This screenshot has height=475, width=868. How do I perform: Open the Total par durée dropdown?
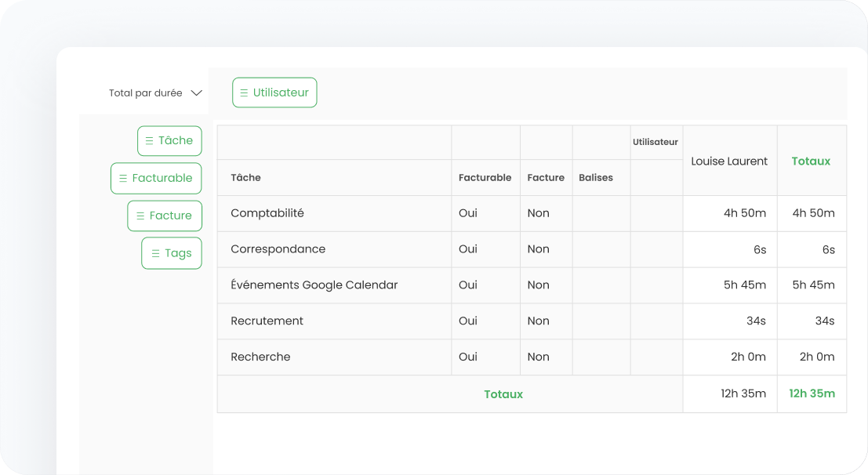[x=155, y=93]
